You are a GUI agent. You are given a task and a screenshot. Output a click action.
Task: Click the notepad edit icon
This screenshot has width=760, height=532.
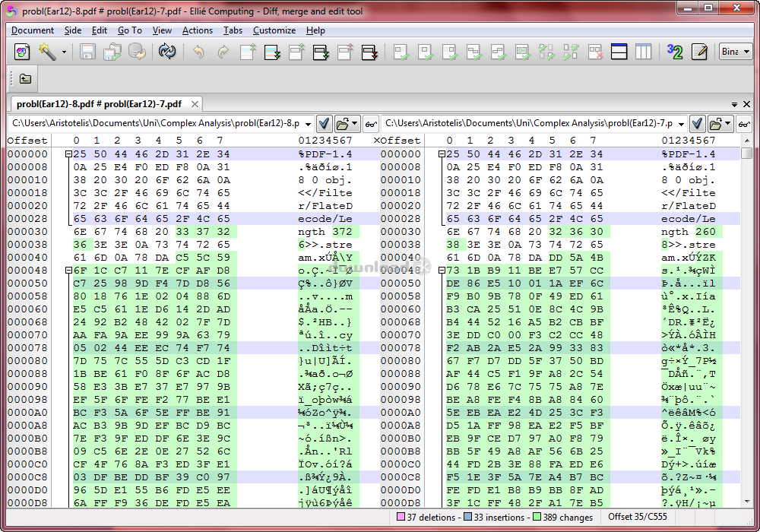click(x=699, y=52)
